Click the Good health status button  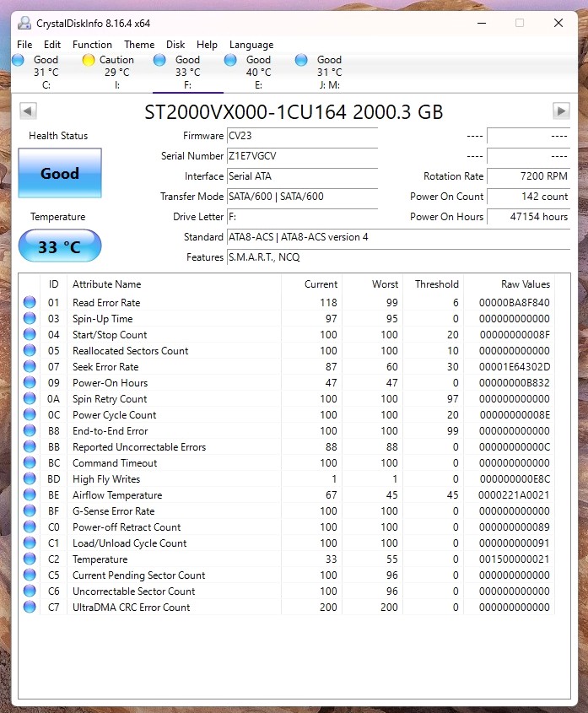coord(60,174)
